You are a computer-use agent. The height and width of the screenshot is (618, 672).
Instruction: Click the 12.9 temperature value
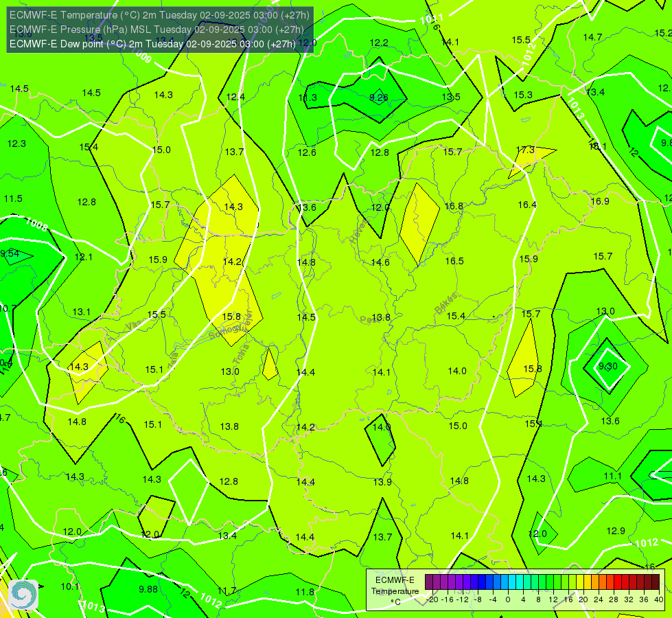point(616,531)
